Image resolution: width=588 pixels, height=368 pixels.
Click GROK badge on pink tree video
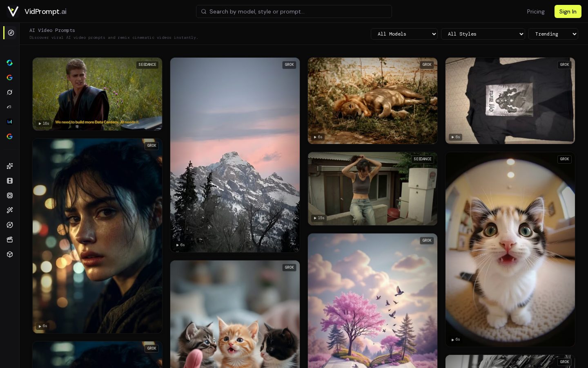427,240
